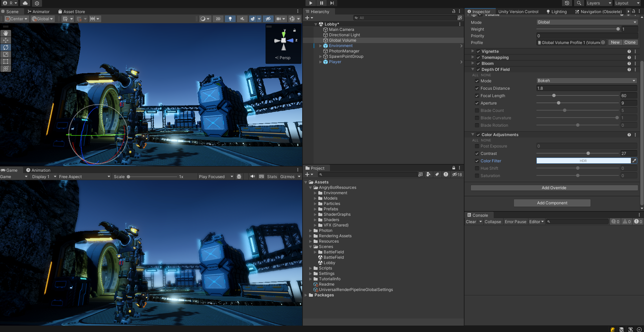Open the Profile object picker circle icon
This screenshot has height=332, width=644.
(603, 42)
